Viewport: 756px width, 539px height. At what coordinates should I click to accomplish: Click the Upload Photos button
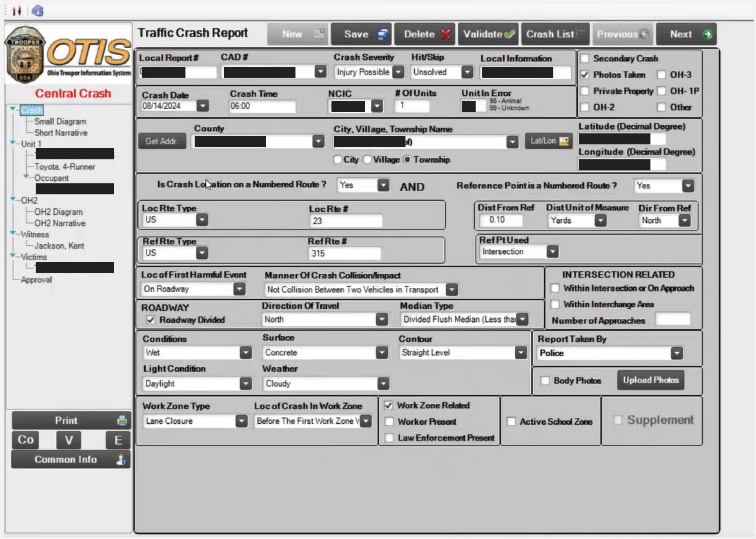[650, 380]
